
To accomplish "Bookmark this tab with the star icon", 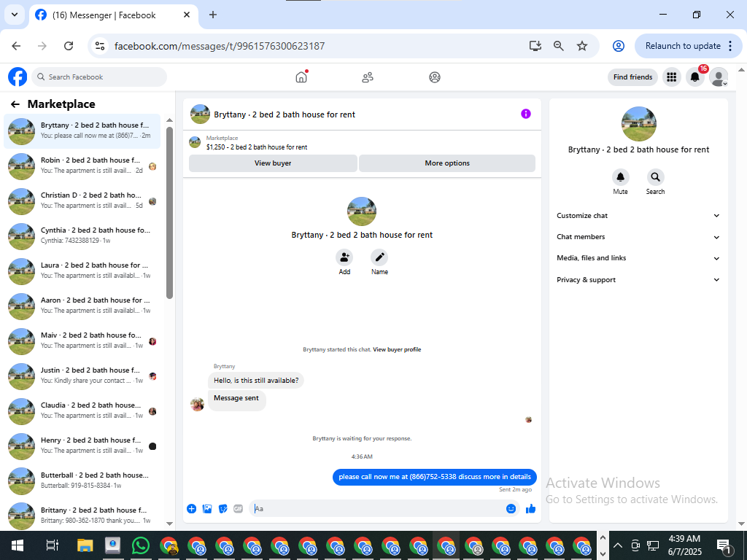I will (x=581, y=46).
